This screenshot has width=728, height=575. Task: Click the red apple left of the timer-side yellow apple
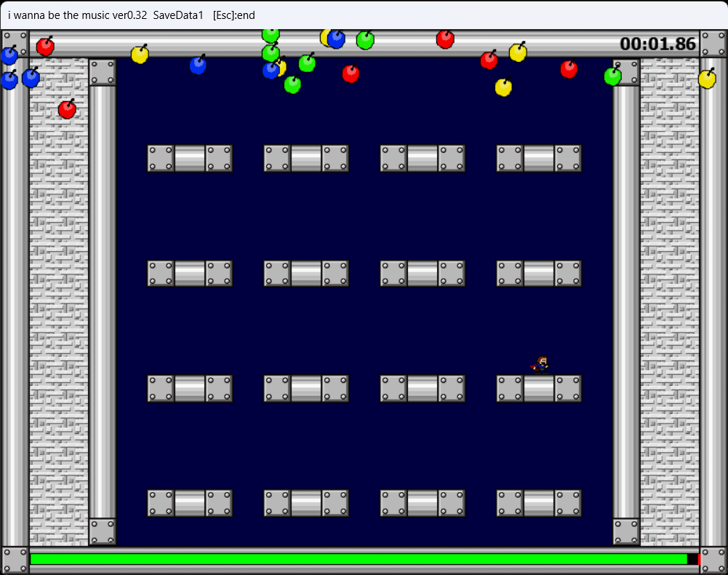click(x=489, y=60)
